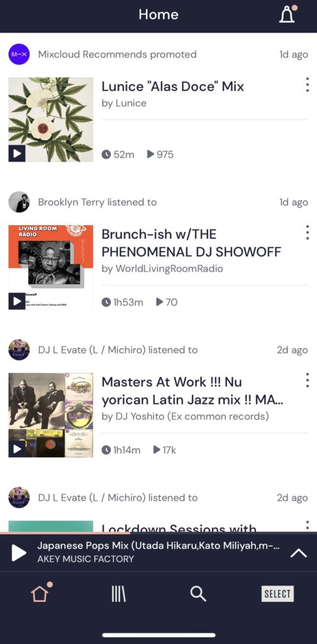This screenshot has height=644, width=317.
Task: Open options menu for Masters At Work mix
Action: (x=307, y=380)
